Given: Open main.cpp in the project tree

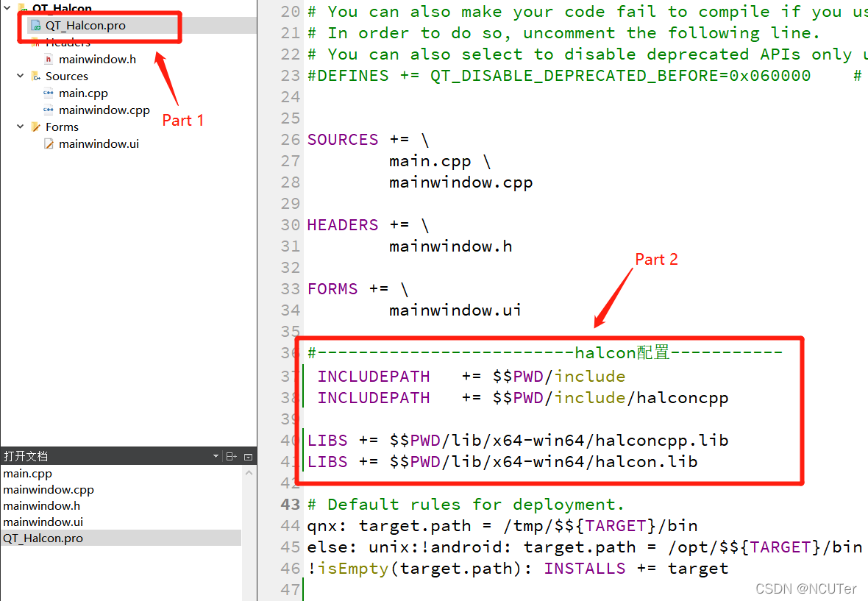Looking at the screenshot, I should (x=83, y=93).
